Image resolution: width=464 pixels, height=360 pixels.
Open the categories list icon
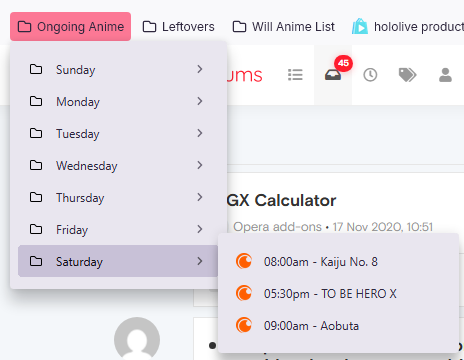pos(295,75)
